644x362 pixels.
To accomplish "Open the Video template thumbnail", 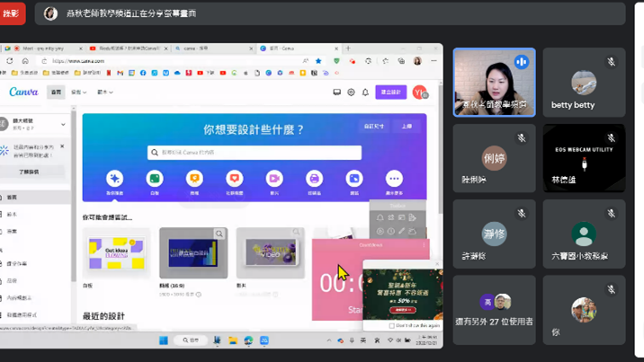I will [270, 253].
